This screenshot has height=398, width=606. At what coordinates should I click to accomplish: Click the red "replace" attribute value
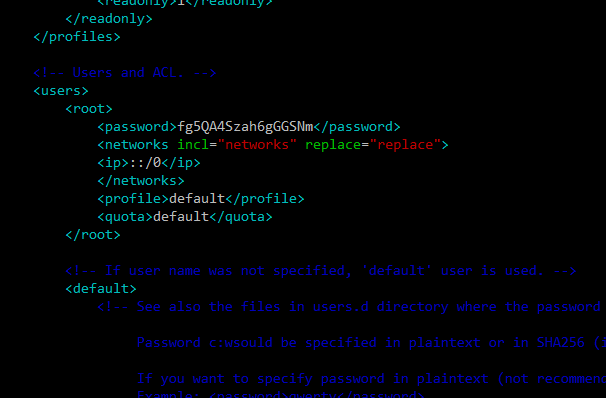(405, 145)
